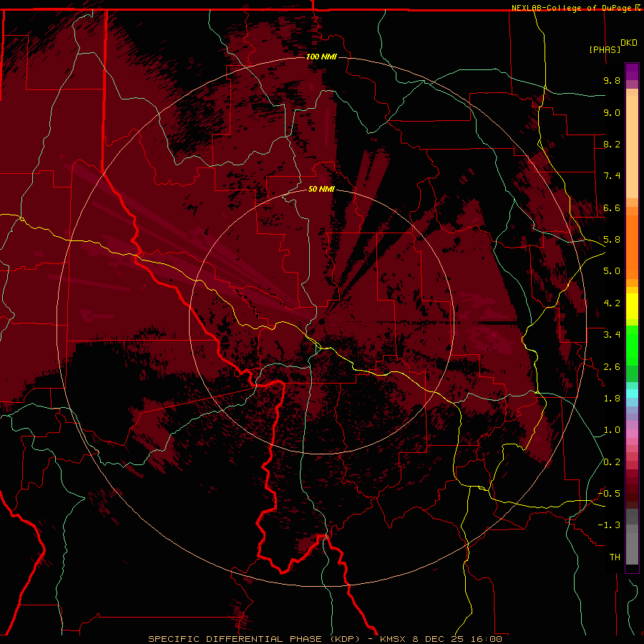This screenshot has height=644, width=644.
Task: Click the orange segment of the color bar
Action: [x=632, y=246]
